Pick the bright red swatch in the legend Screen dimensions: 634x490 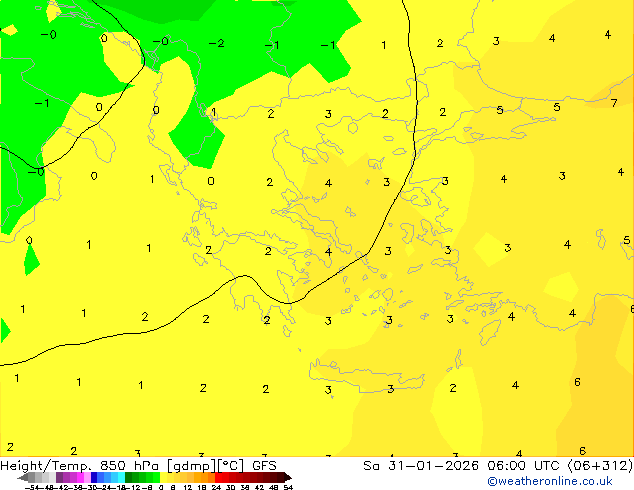(x=218, y=477)
